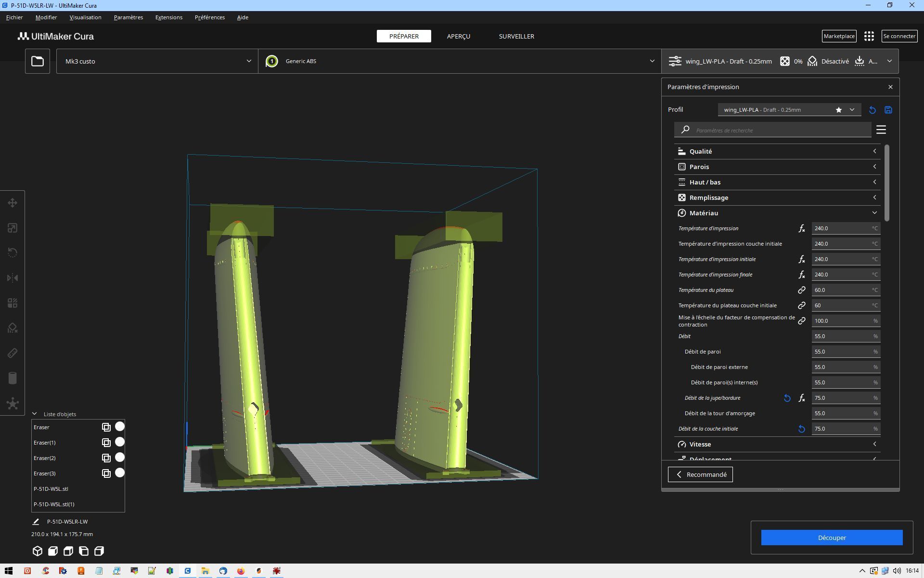The width and height of the screenshot is (924, 578).
Task: Switch to front view cube icon
Action: click(53, 551)
